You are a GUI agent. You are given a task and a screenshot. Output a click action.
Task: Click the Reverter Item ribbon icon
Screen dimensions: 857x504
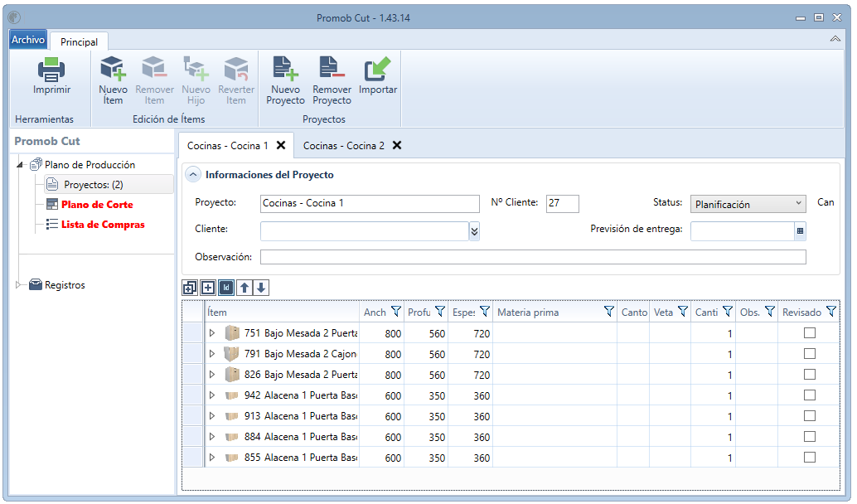point(236,69)
